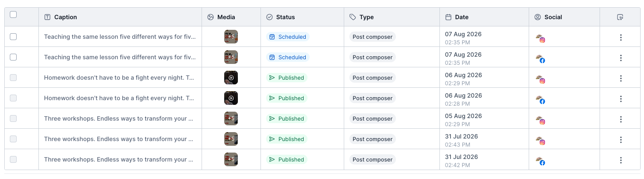
Task: Open the three-dot menu for 07 Aug 02:35 PM Instagram post
Action: 621,37
